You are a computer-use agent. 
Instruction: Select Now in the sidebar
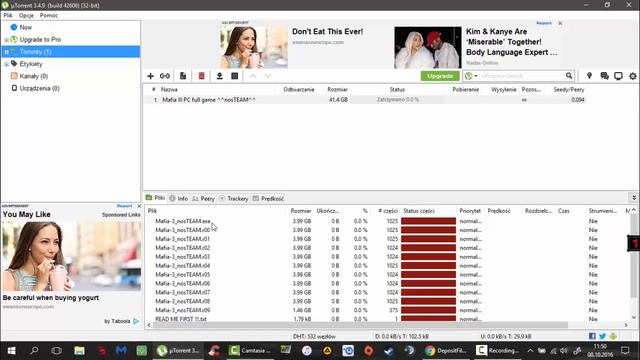25,27
